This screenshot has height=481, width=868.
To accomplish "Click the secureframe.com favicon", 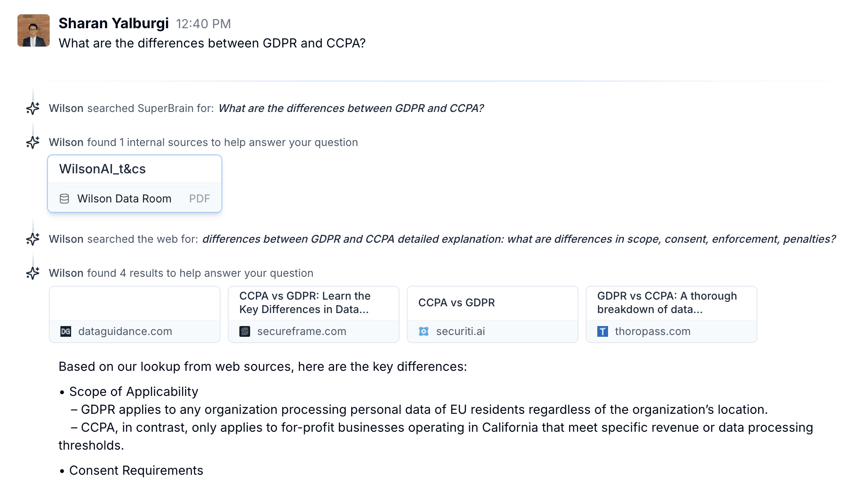I will pyautogui.click(x=245, y=331).
